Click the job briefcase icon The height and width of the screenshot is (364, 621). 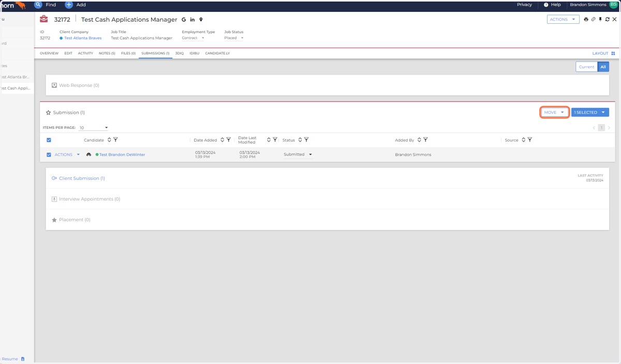[x=44, y=19]
